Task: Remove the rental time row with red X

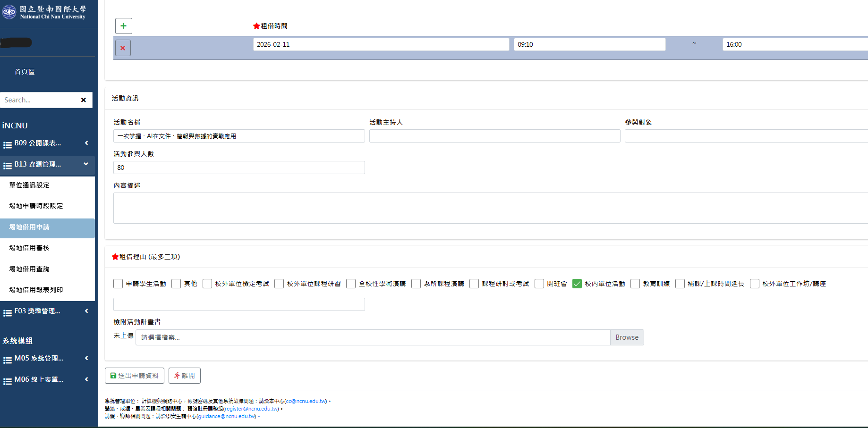Action: pyautogui.click(x=123, y=48)
